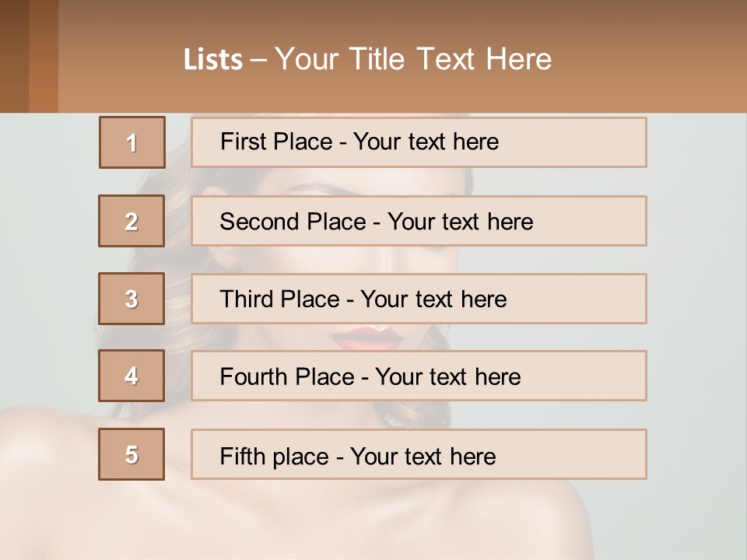The image size is (747, 560).
Task: Click the number 5 box
Action: coord(132,454)
